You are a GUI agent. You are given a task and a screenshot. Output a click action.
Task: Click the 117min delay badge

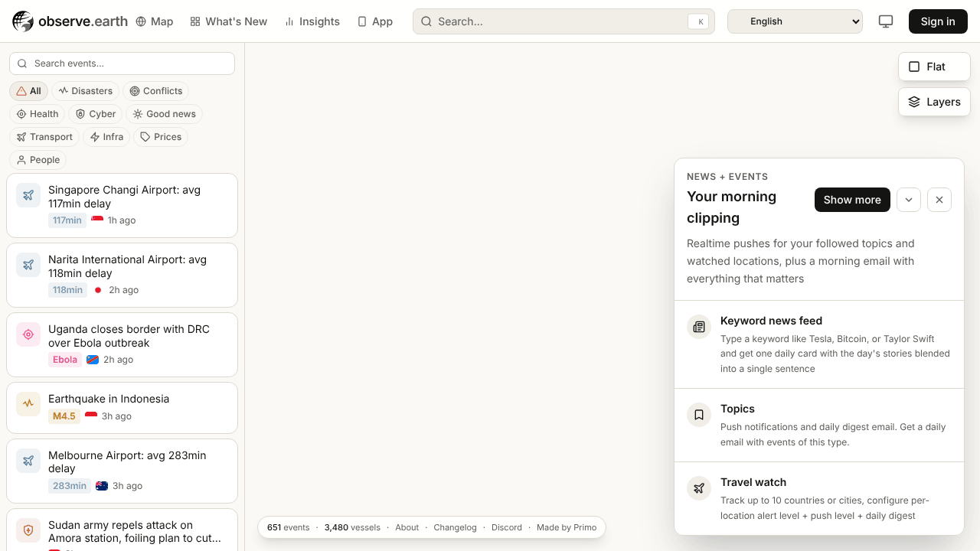point(67,220)
